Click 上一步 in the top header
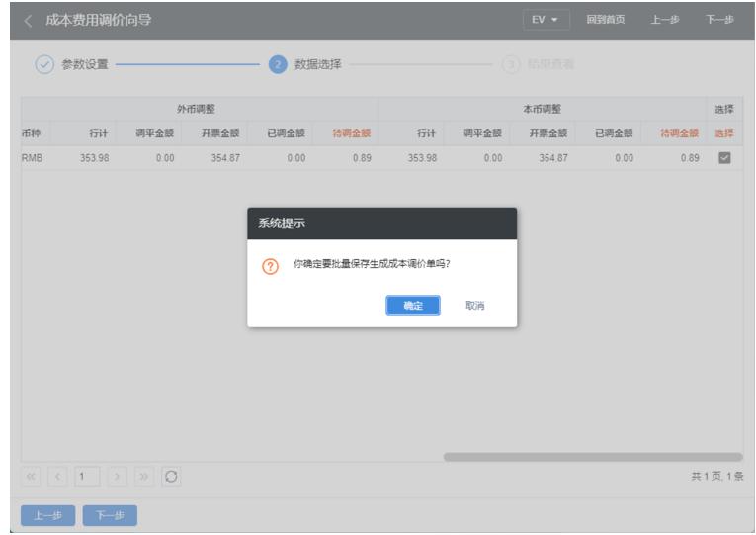This screenshot has width=756, height=535. tap(662, 21)
